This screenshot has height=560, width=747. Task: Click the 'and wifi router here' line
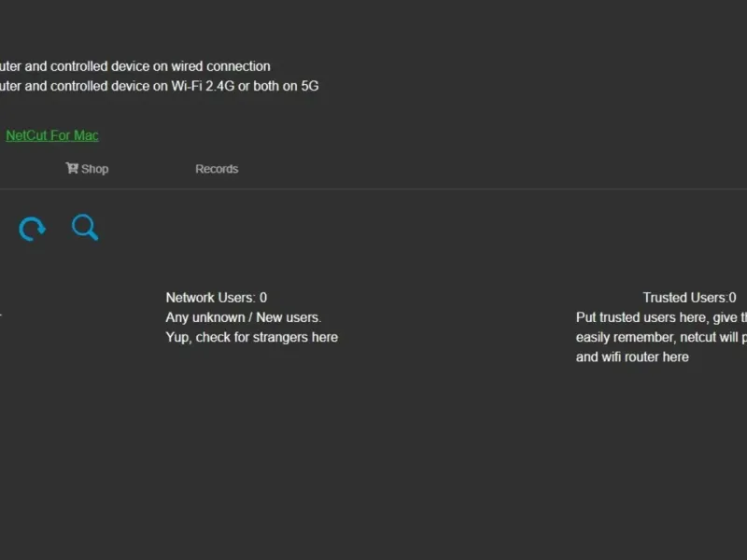632,357
